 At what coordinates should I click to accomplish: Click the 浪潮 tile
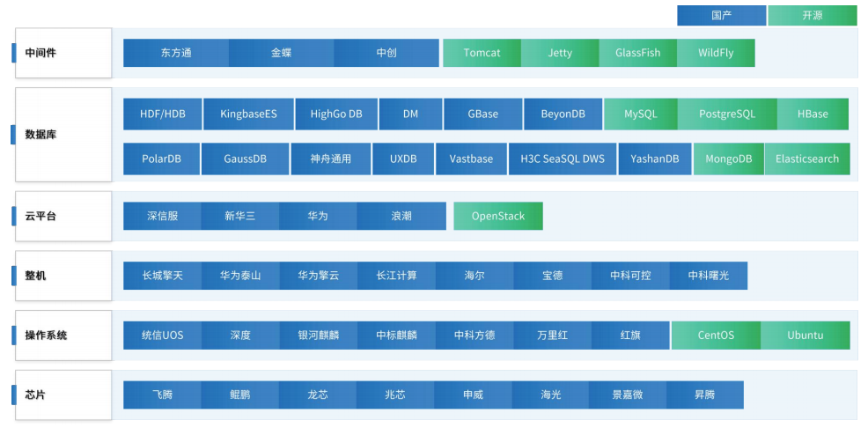pyautogui.click(x=401, y=216)
